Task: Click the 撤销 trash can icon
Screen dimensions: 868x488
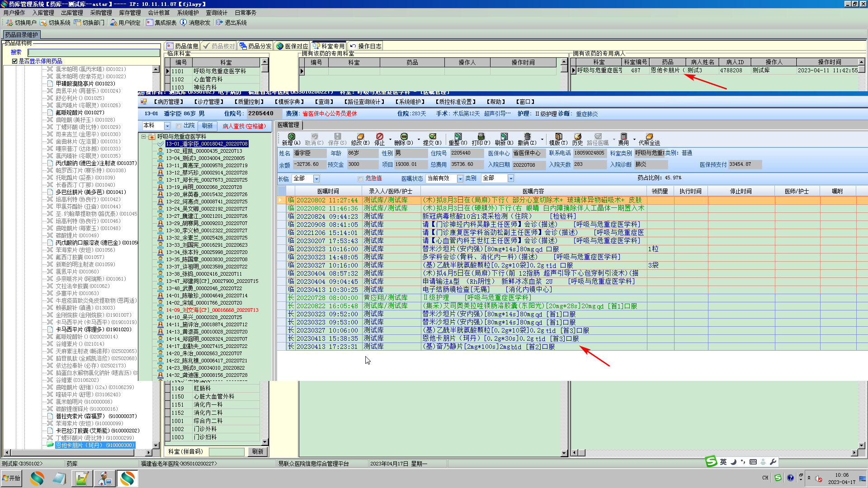Action: (x=527, y=136)
